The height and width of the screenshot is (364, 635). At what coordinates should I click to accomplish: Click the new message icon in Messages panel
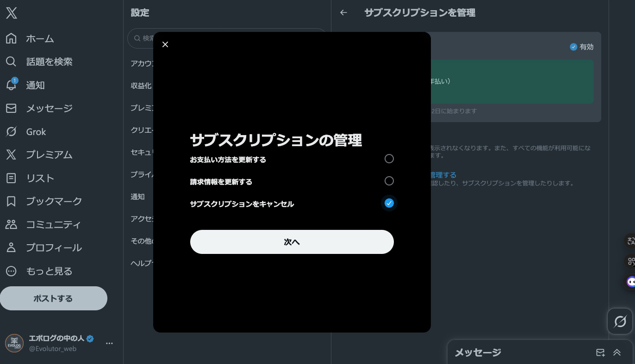[x=600, y=352]
